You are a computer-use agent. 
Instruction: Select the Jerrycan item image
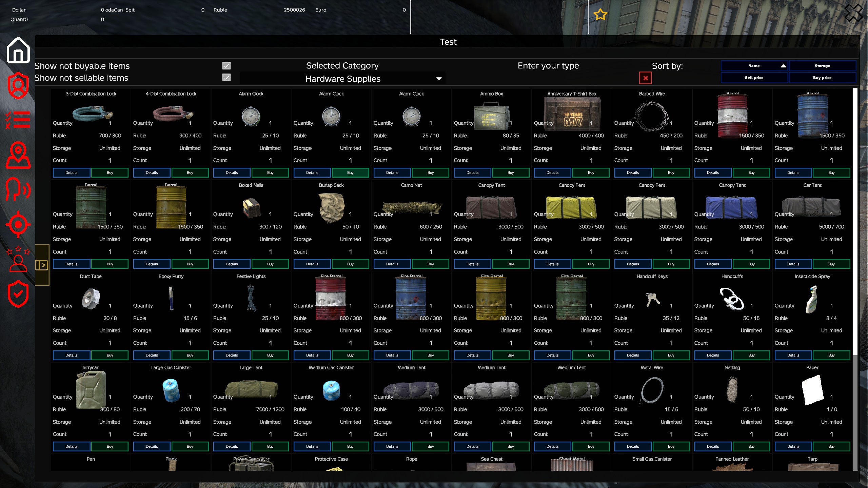pos(91,390)
